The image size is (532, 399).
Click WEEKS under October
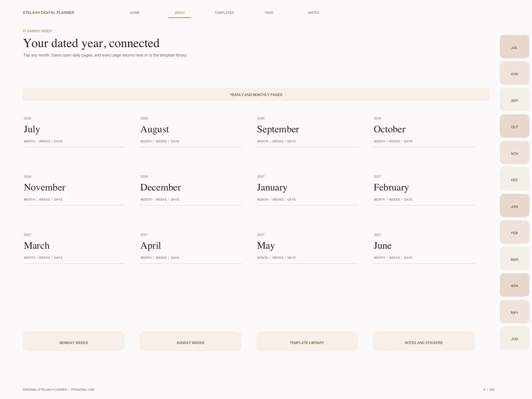click(394, 141)
